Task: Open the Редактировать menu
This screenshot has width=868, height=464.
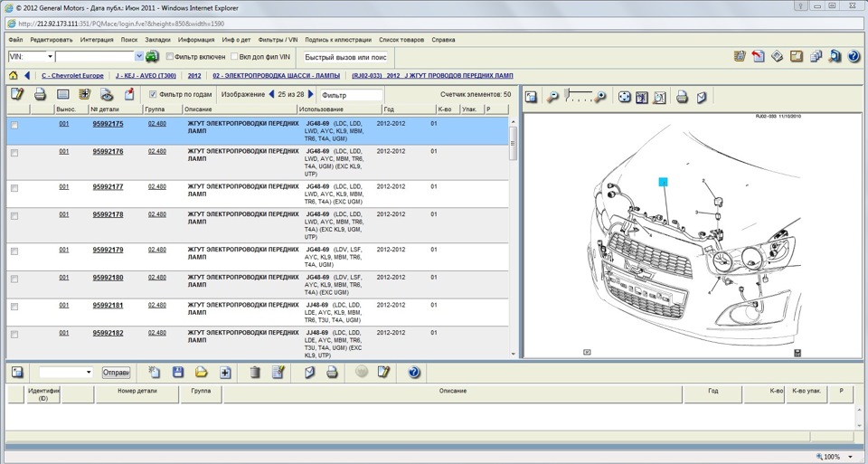Action: pos(52,40)
